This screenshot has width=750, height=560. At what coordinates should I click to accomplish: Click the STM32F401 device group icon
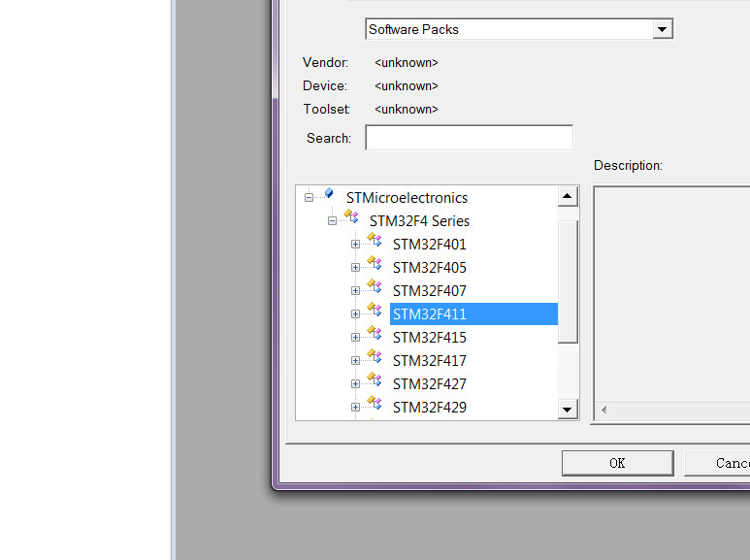[x=375, y=240]
